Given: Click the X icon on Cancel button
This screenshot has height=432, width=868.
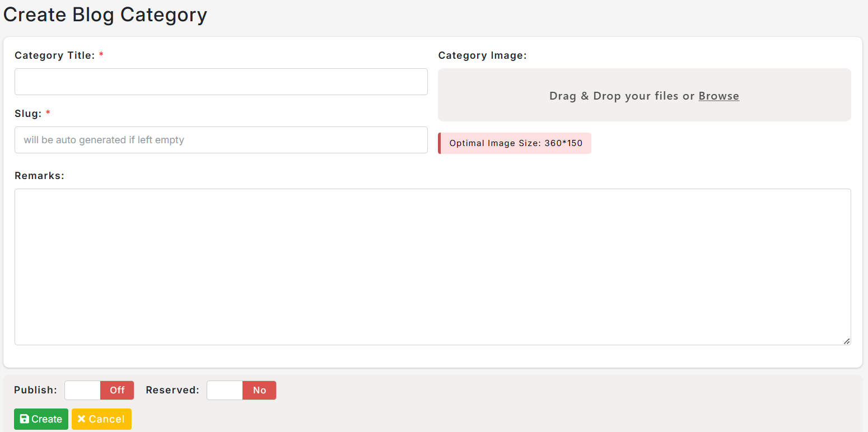Looking at the screenshot, I should 81,419.
